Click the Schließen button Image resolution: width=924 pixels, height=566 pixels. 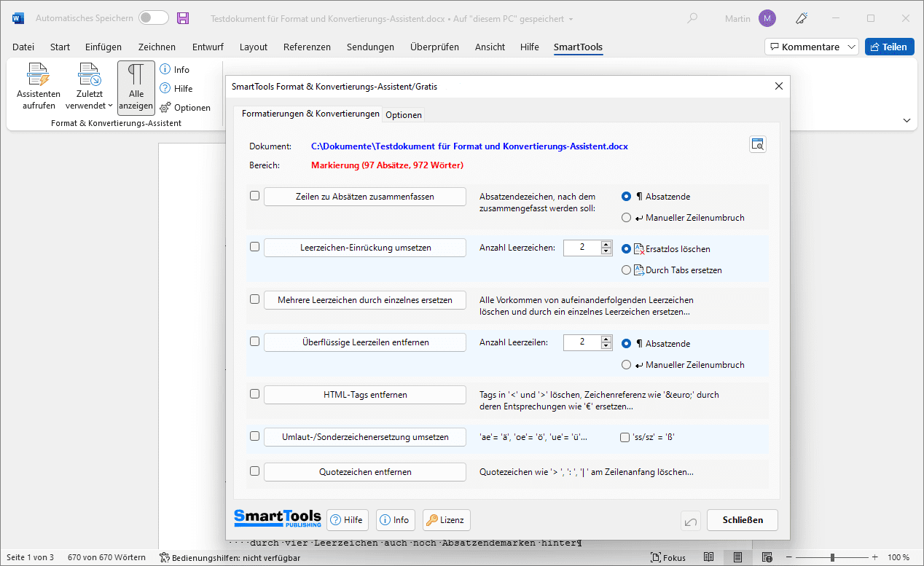[x=742, y=520]
